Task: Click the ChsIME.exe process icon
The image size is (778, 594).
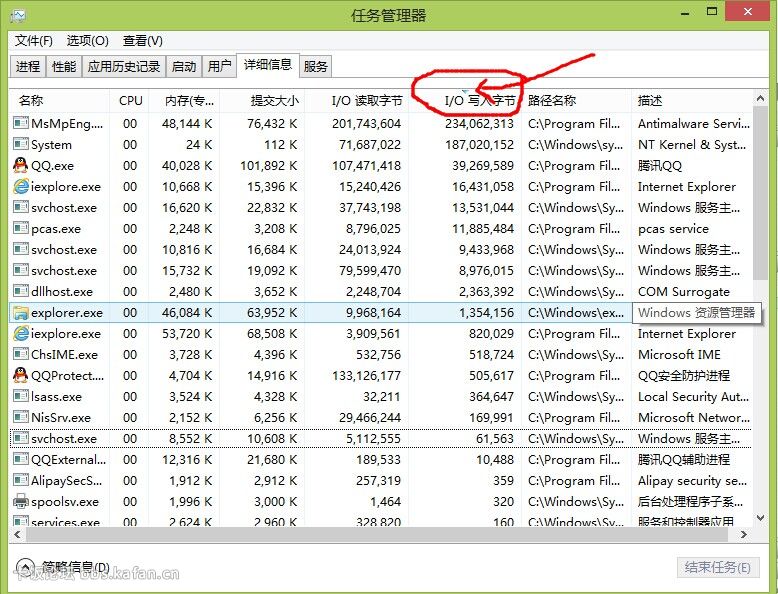Action: coord(21,354)
